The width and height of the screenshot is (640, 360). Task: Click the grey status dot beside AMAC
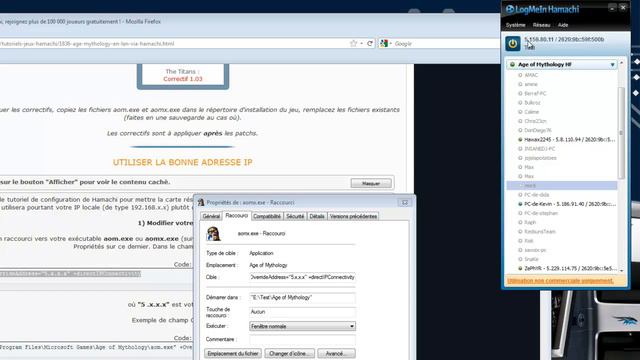point(520,75)
